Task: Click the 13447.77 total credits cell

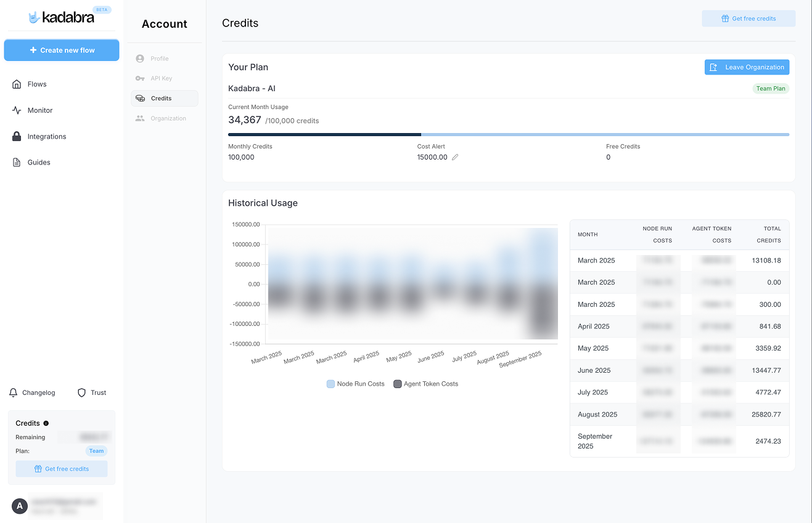Action: [x=766, y=370]
